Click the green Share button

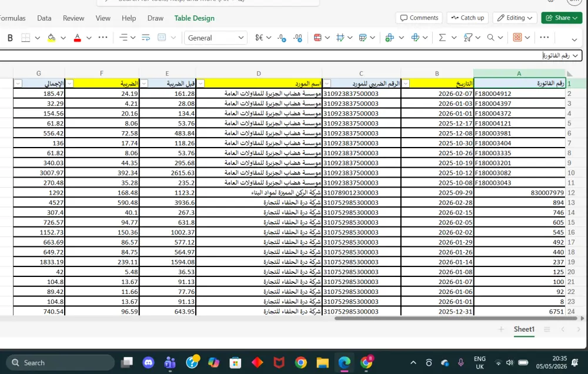click(562, 18)
